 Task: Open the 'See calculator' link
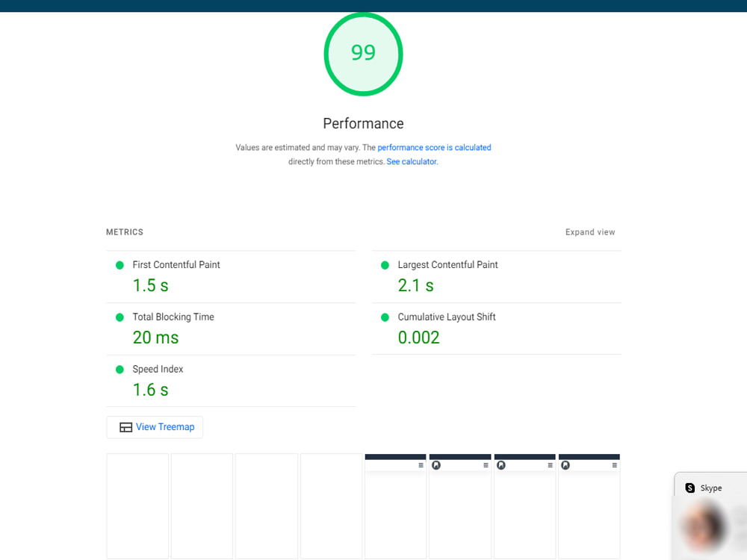coord(412,162)
